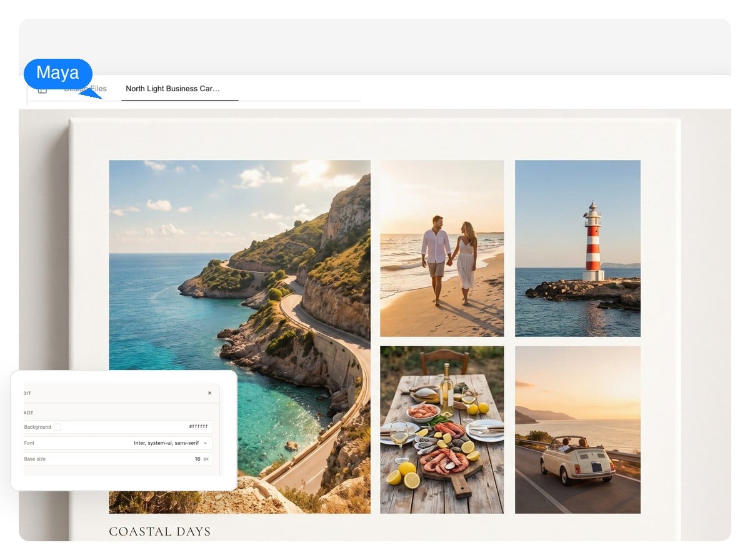Click the COASTAL DAYS caption text

[x=160, y=532]
